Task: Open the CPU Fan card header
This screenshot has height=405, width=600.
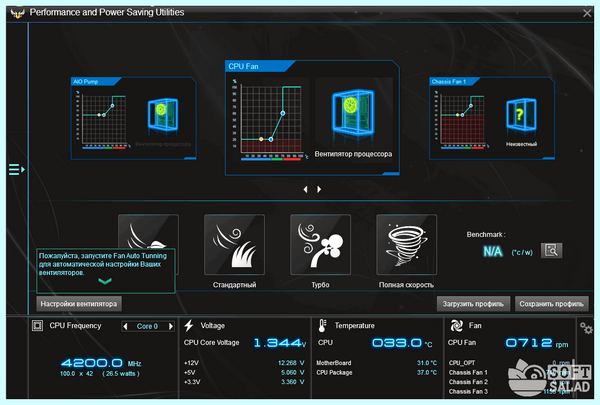Action: [x=260, y=66]
